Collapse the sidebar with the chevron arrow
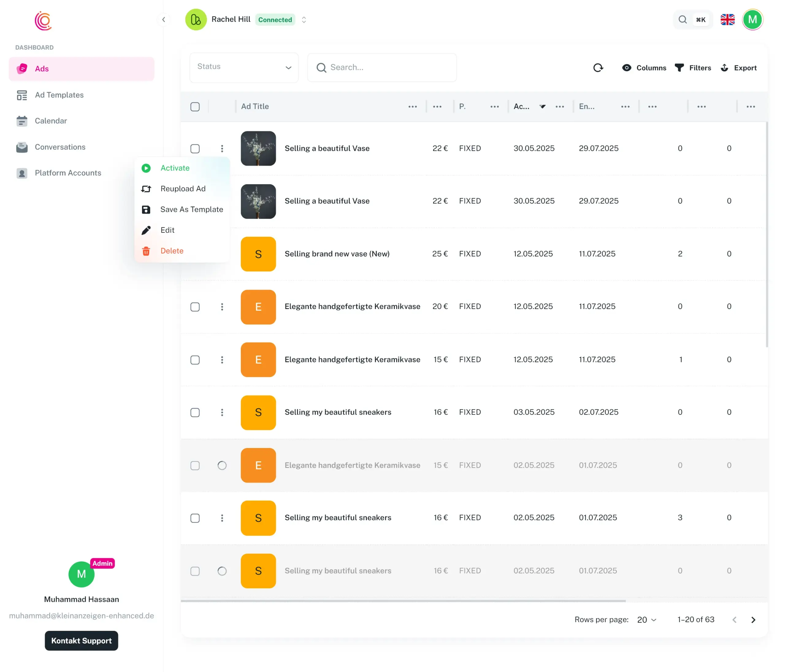785x672 pixels. coord(164,20)
